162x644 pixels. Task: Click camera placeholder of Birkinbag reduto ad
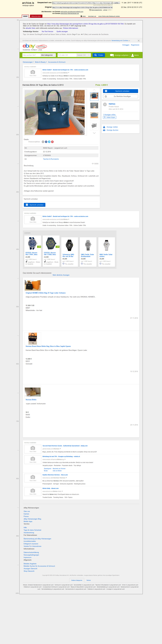click(33, 459)
